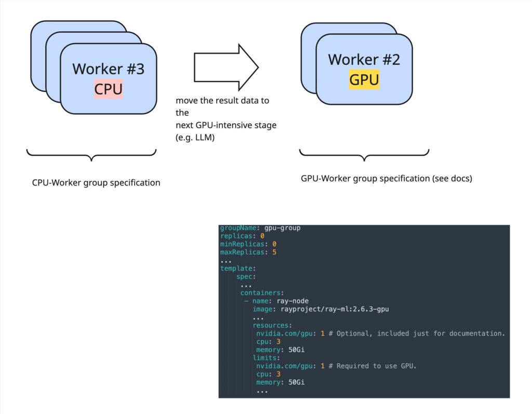This screenshot has width=532, height=414.
Task: Click the curly brace under the CPU workers
Action: coord(91,154)
